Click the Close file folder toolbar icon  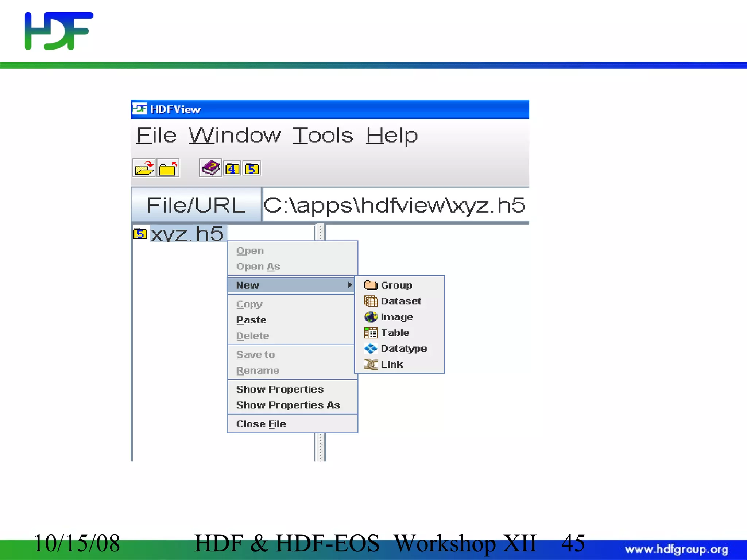(x=168, y=168)
